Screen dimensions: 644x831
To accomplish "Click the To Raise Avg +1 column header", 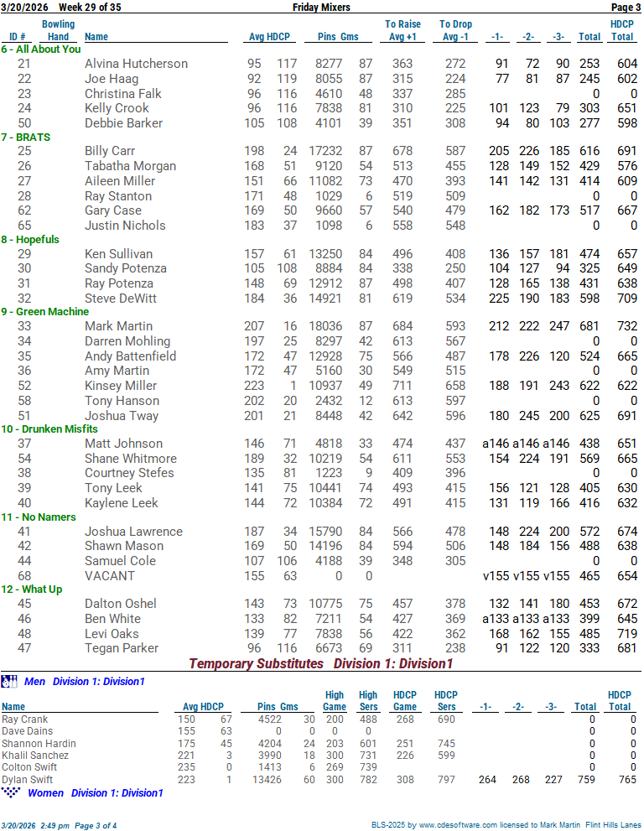I will click(402, 30).
